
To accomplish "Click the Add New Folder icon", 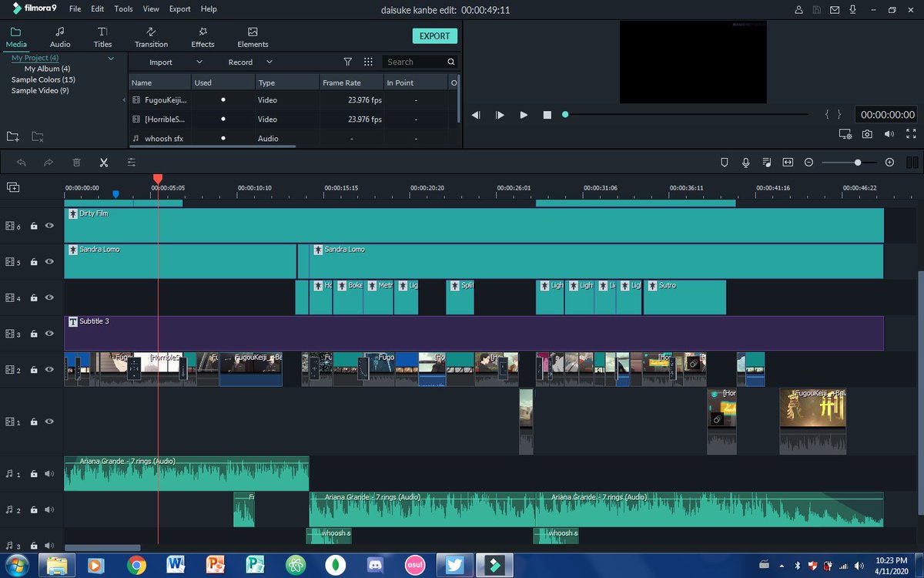I will pos(13,136).
